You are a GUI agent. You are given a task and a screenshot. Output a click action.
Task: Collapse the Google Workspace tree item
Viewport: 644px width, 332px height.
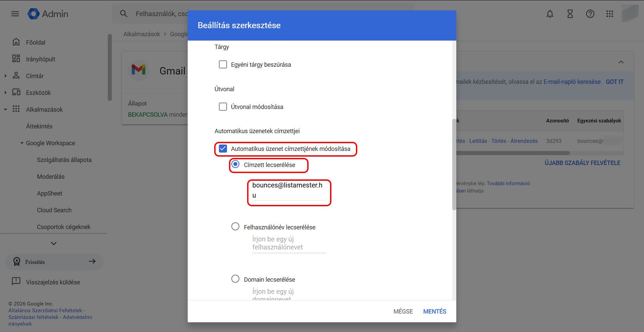22,143
